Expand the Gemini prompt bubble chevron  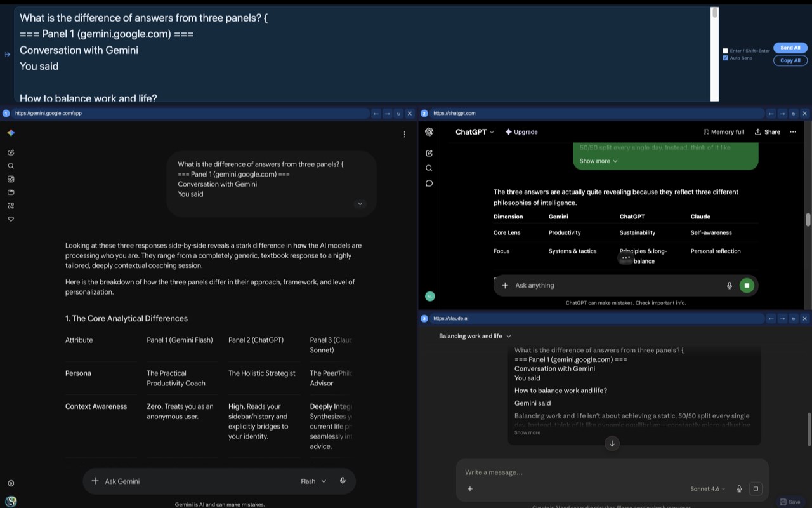360,204
